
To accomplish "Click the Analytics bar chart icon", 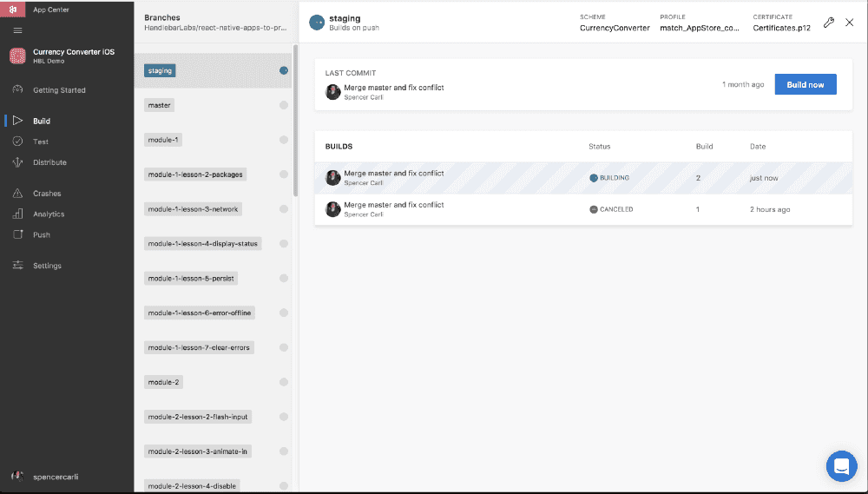I will [x=17, y=214].
